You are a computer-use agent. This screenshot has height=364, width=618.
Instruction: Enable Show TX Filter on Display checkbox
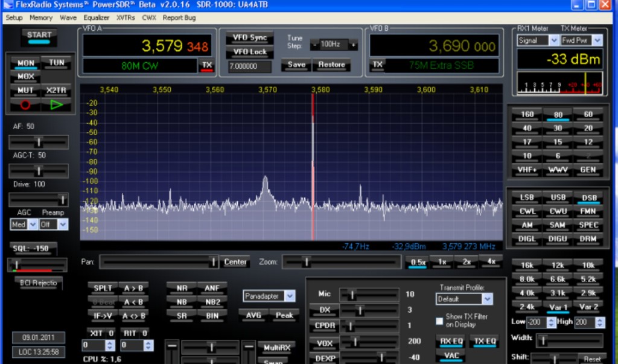pos(439,321)
